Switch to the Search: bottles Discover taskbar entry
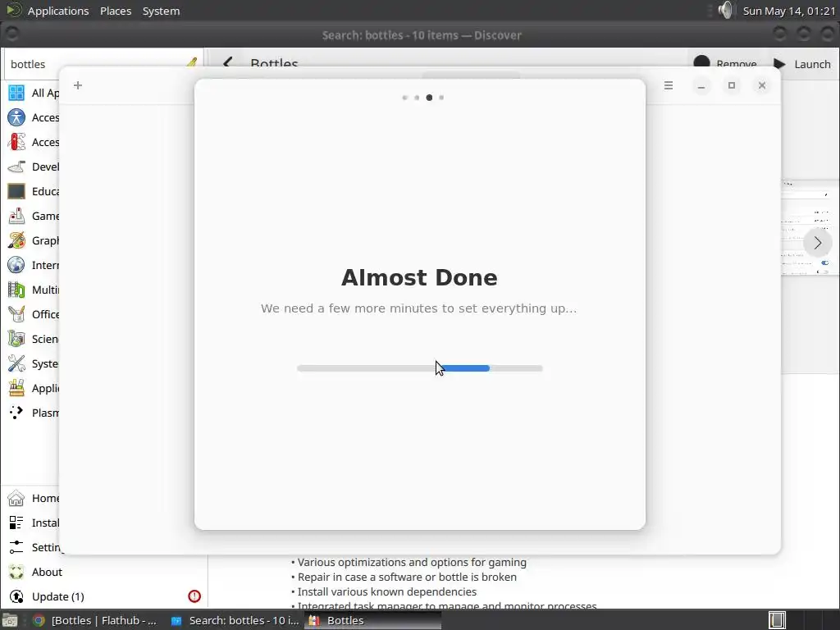 pyautogui.click(x=235, y=620)
